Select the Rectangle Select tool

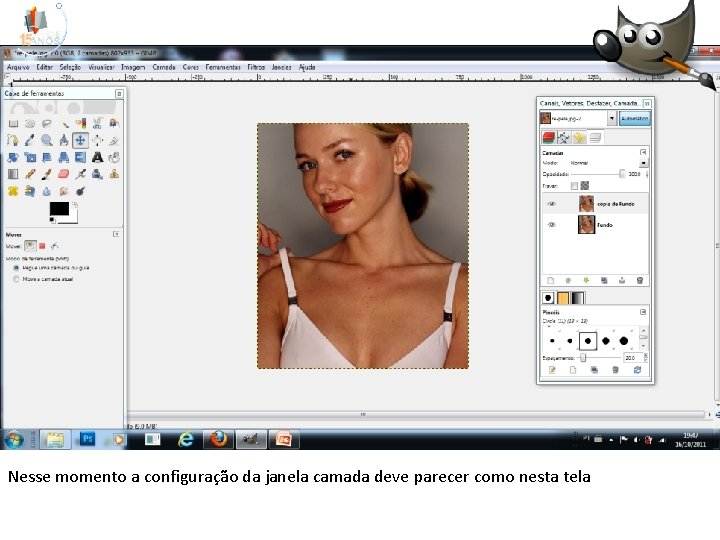[x=13, y=123]
